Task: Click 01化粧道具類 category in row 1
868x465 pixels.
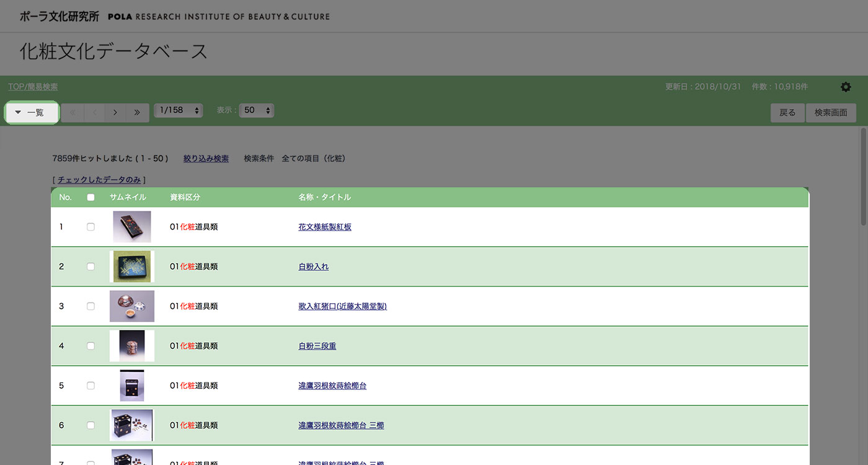Action: point(193,227)
